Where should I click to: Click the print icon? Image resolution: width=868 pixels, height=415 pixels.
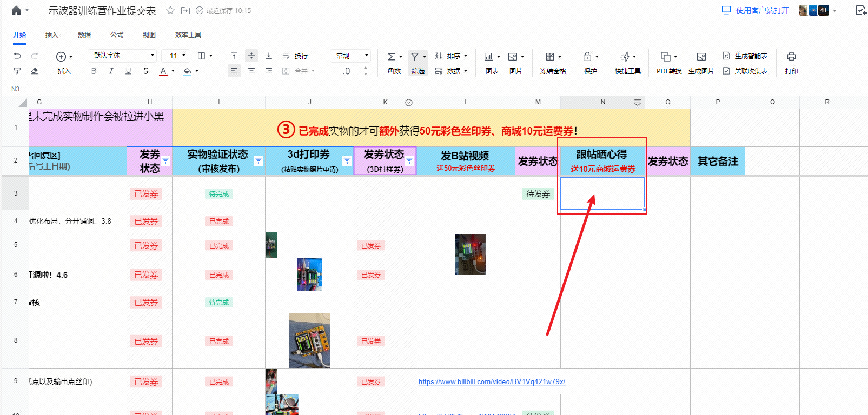[x=791, y=57]
